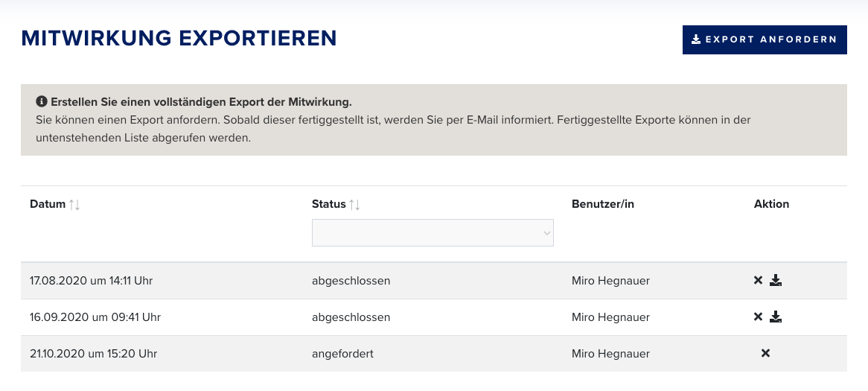The image size is (868, 391).
Task: Open the Status filter dropdown
Action: pyautogui.click(x=433, y=232)
